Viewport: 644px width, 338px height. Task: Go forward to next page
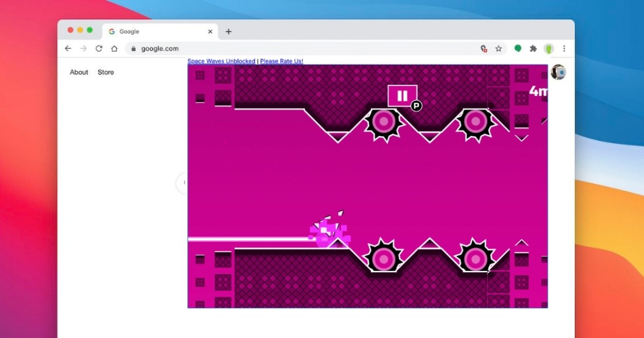coord(83,48)
